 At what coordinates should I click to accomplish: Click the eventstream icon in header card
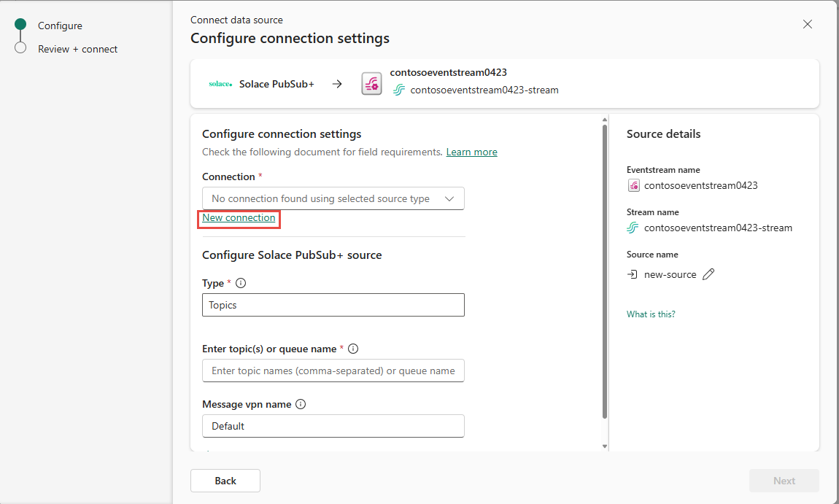point(371,84)
